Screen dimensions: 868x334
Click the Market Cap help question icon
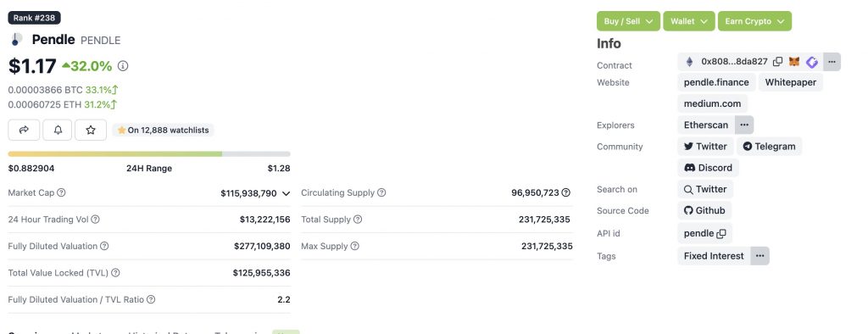click(x=61, y=192)
